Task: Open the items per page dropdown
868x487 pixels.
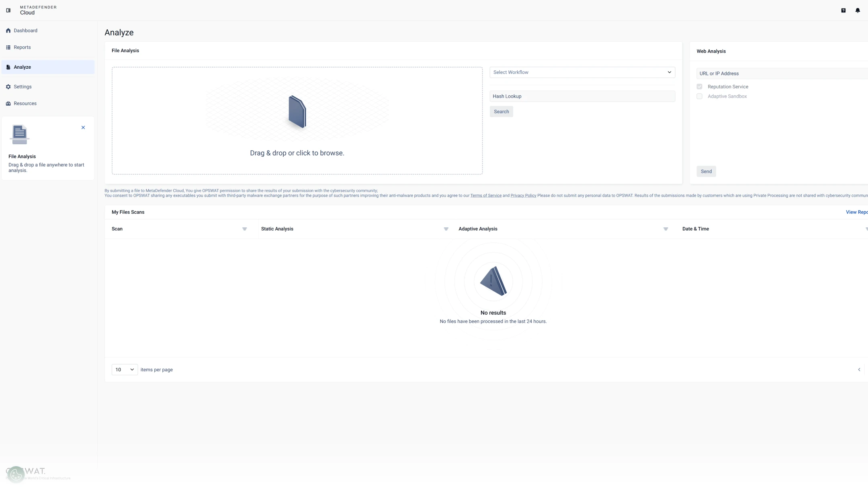Action: click(x=125, y=370)
